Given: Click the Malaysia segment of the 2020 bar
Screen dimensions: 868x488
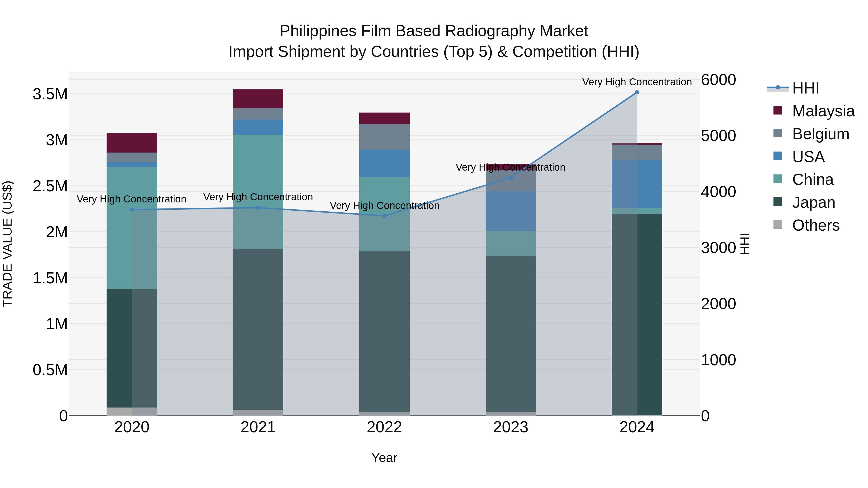Looking at the screenshot, I should [x=132, y=143].
